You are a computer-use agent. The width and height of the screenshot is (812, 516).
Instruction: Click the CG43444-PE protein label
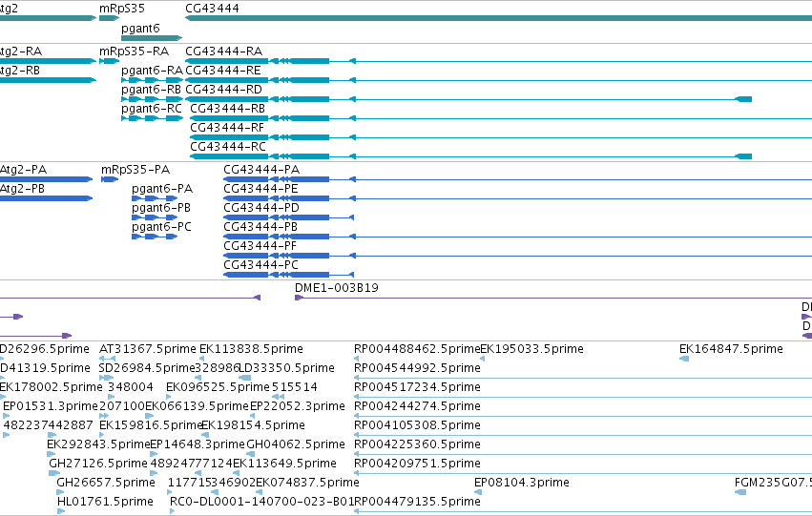(x=261, y=189)
